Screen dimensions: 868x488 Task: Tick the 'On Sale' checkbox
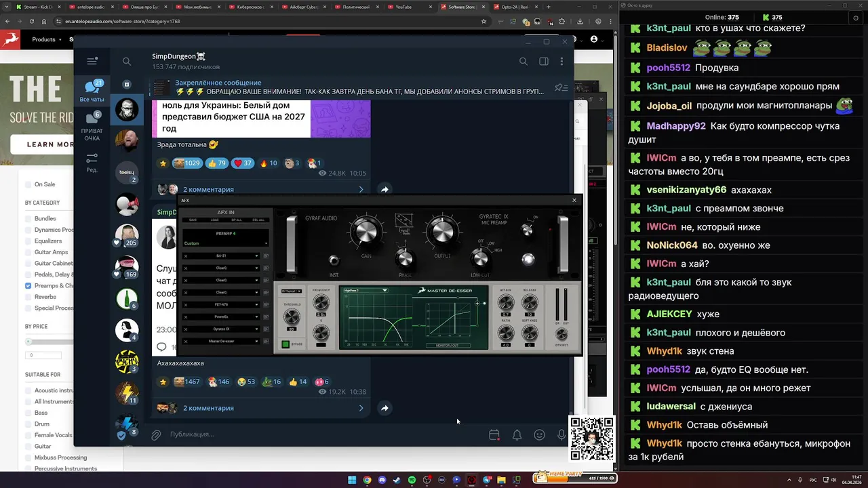point(28,184)
